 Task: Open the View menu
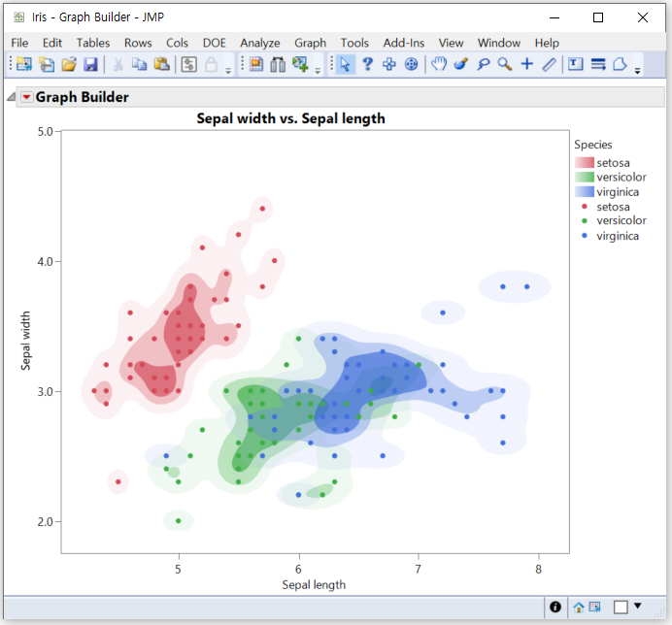tap(451, 43)
